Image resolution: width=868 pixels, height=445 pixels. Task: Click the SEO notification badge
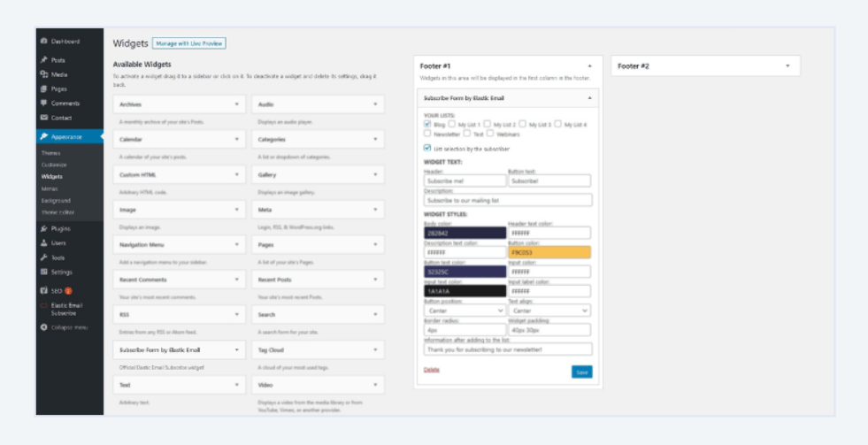69,290
